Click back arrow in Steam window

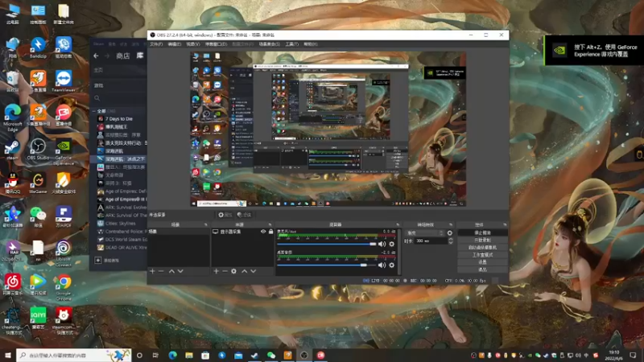pyautogui.click(x=96, y=56)
